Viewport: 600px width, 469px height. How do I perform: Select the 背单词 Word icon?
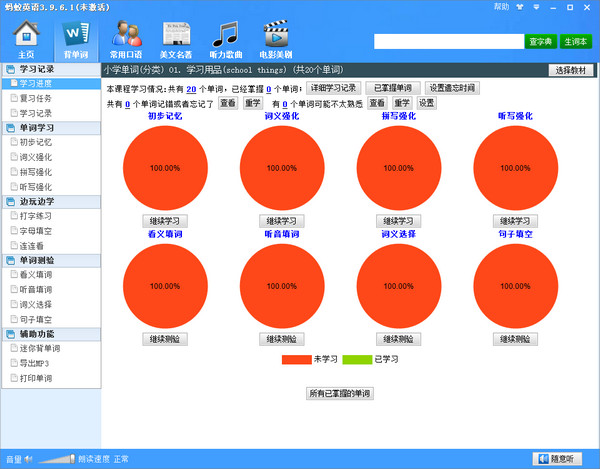(76, 39)
